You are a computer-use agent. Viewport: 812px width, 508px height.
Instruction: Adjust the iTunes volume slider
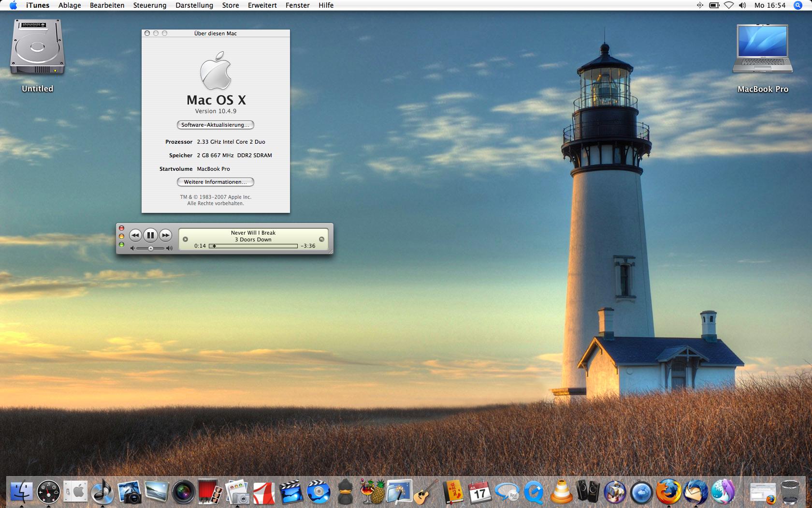(x=150, y=248)
